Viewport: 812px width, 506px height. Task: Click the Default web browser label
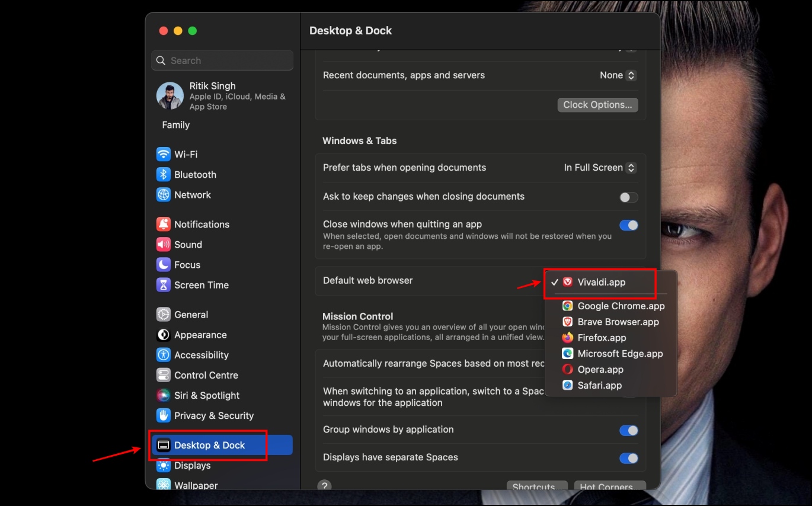(367, 280)
